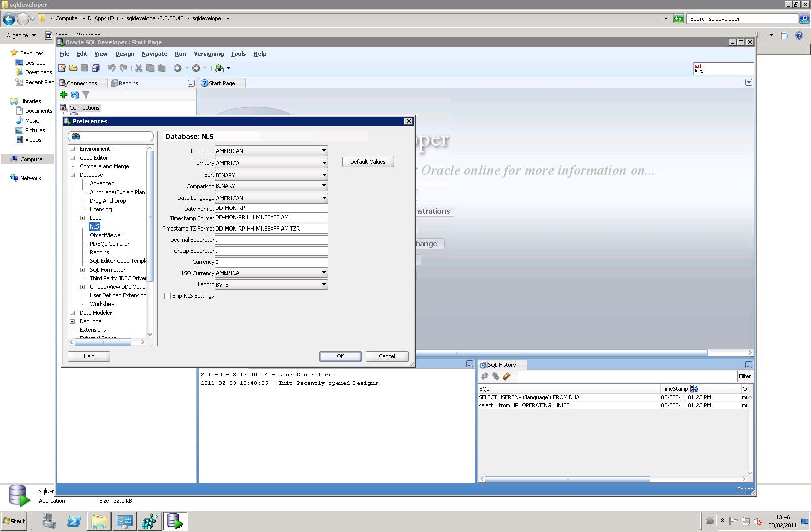811x532 pixels.
Task: Open the File menu
Action: (x=65, y=54)
